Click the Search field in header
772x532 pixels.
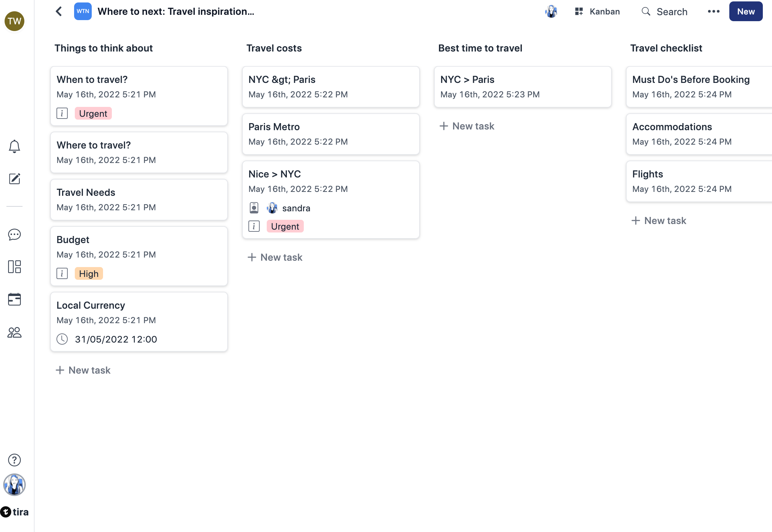(664, 12)
